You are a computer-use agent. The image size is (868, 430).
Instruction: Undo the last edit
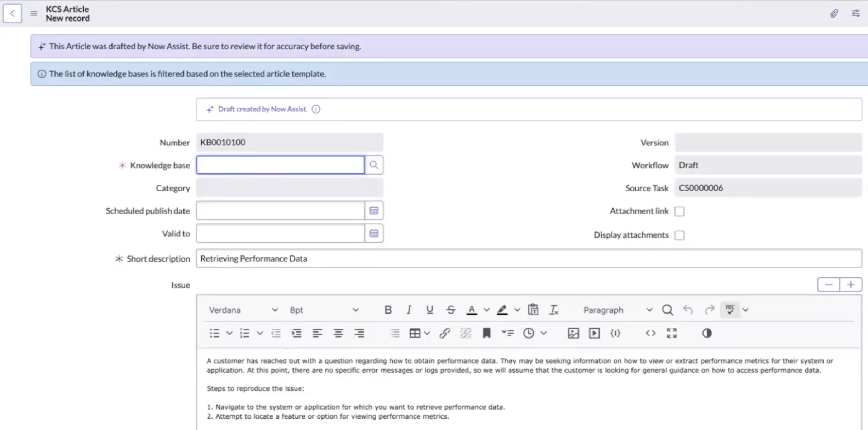[688, 310]
